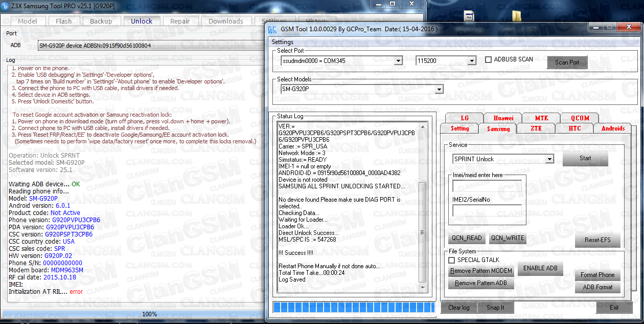This screenshot has height=324, width=644.
Task: Click the Z3X Samsung Tool title bar icon
Action: pos(5,5)
